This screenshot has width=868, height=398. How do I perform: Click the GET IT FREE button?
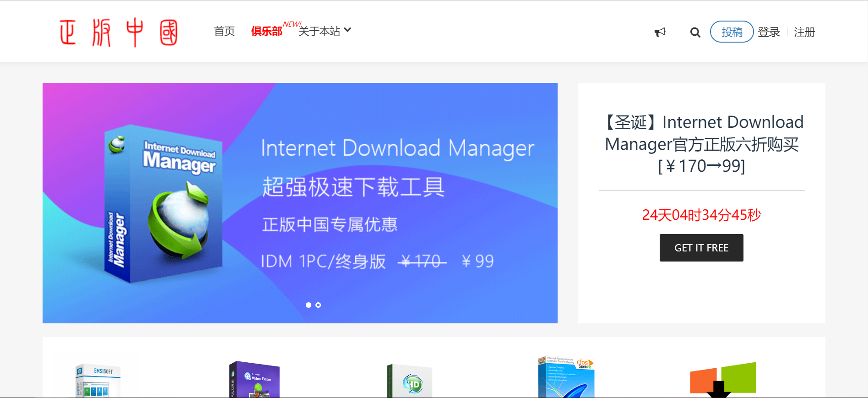pos(701,248)
